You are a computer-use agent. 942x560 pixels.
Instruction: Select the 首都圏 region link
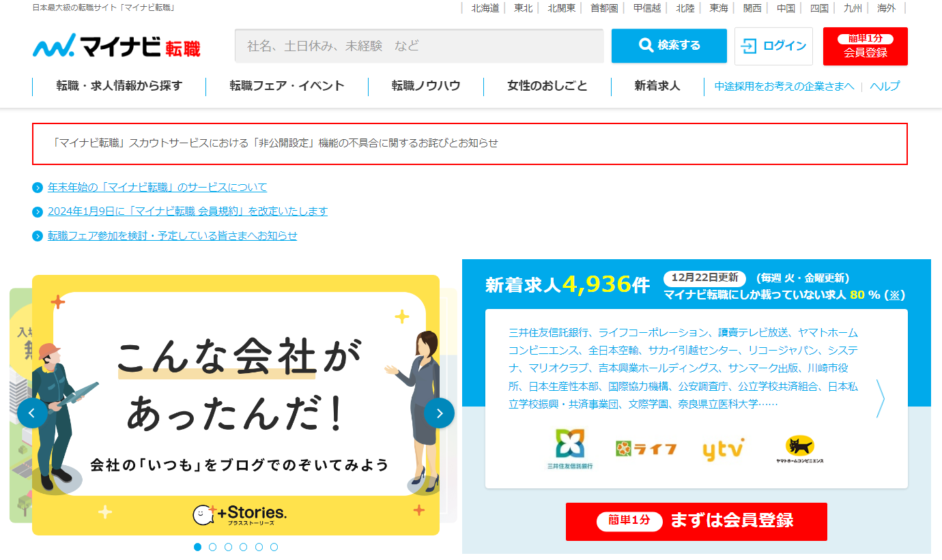pos(604,8)
